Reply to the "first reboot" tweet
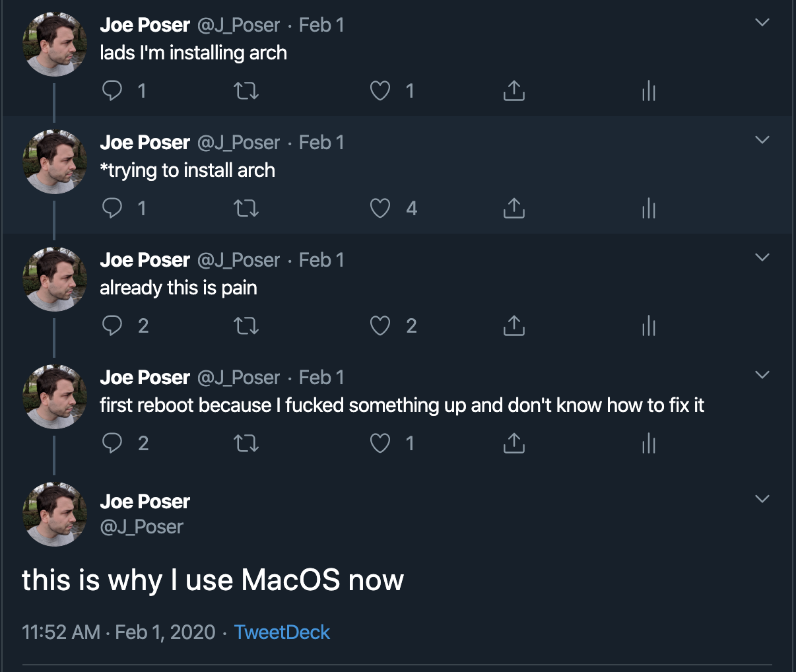 tap(112, 444)
